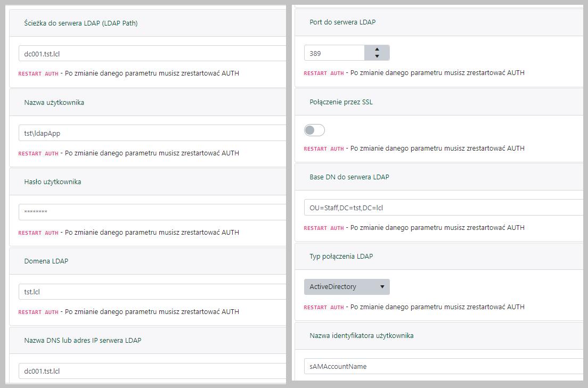Decrease the LDAP port value with down arrow

tap(377, 56)
